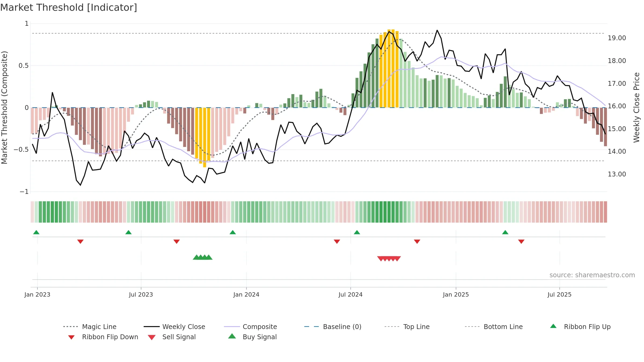Toggle the Bottom Line legend entry

point(494,327)
